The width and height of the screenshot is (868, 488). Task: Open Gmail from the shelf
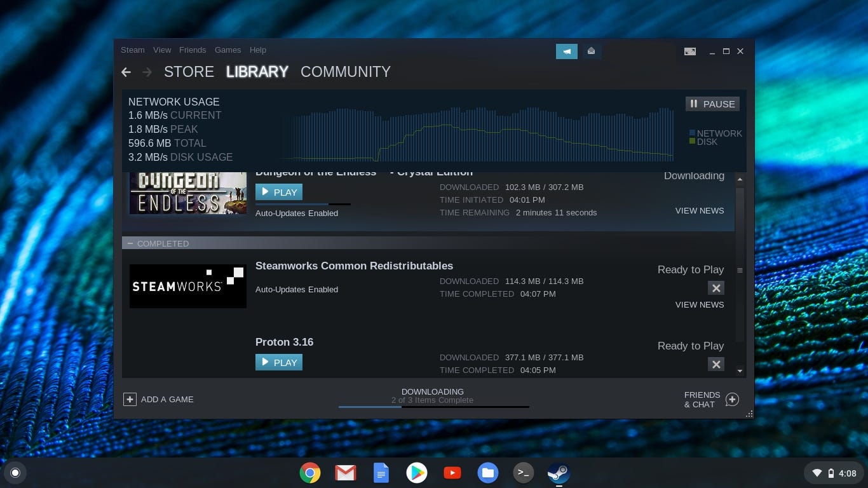[346, 473]
